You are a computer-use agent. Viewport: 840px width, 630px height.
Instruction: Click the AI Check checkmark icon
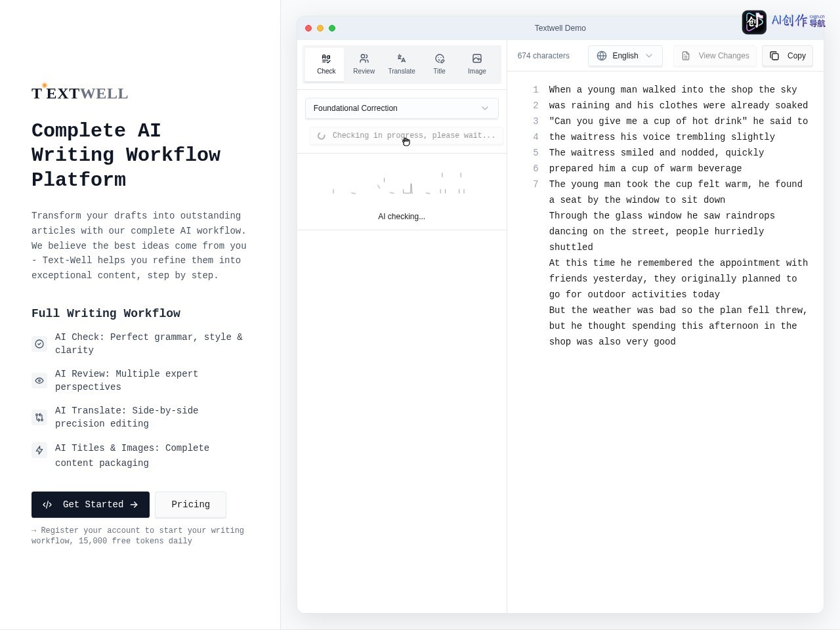[x=39, y=344]
